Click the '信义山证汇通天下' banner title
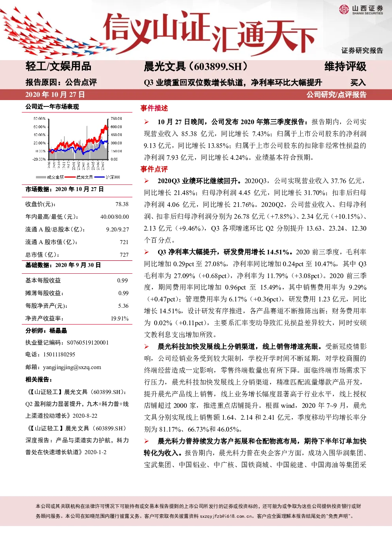The width and height of the screenshot is (392, 555). 210,33
